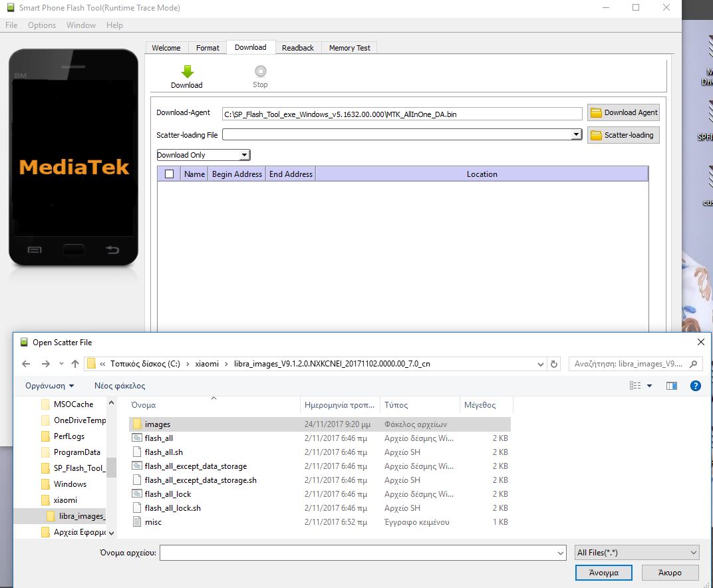This screenshot has width=713, height=588.
Task: Open the All Files(*.*) type filter
Action: (637, 552)
